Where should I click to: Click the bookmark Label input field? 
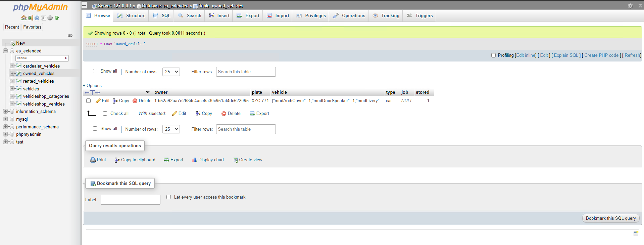click(131, 200)
